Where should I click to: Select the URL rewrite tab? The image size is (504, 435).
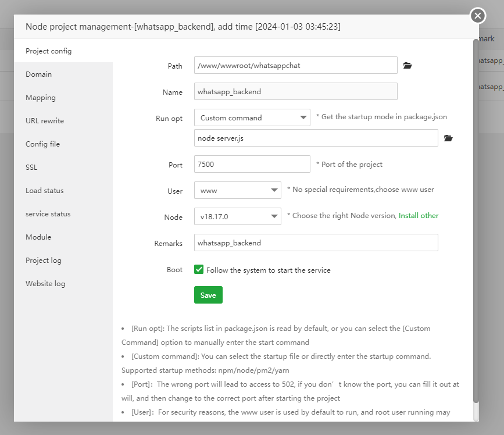tap(45, 121)
